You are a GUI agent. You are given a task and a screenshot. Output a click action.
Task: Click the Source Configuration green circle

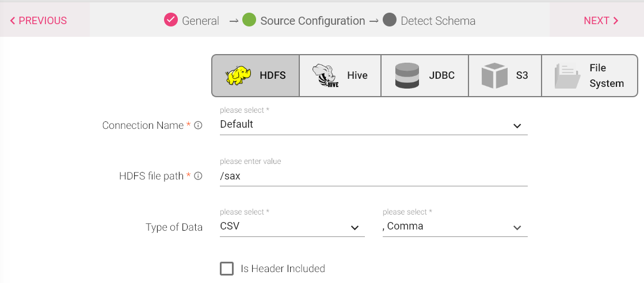[249, 20]
